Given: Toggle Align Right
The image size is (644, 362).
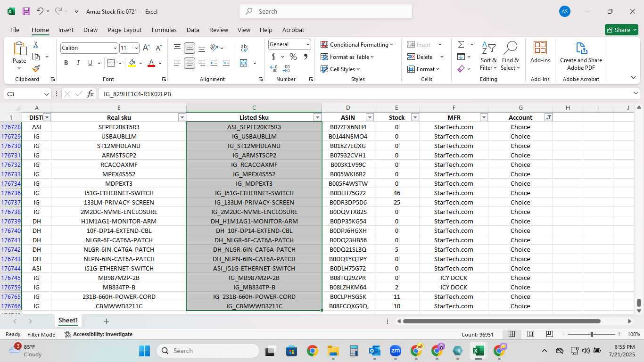Looking at the screenshot, I should pos(202,63).
